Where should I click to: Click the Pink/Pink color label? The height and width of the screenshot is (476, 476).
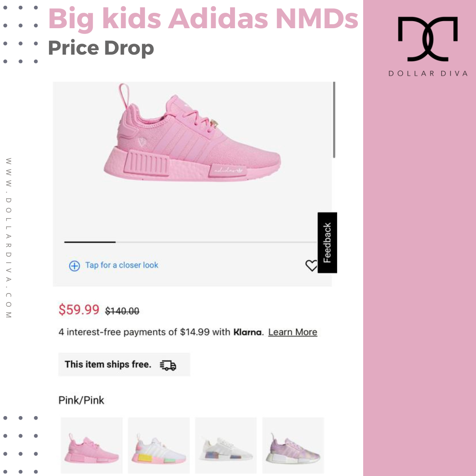point(82,400)
